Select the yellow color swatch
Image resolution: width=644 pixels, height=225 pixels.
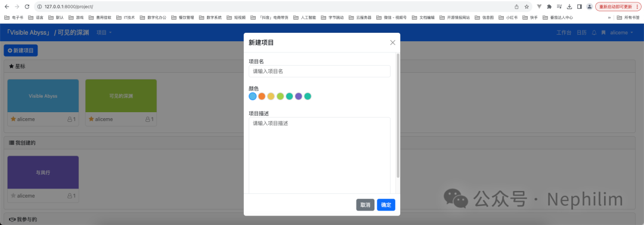(271, 96)
